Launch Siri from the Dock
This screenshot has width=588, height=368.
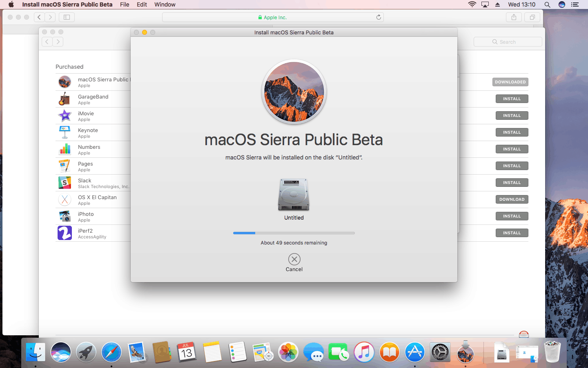coord(61,352)
